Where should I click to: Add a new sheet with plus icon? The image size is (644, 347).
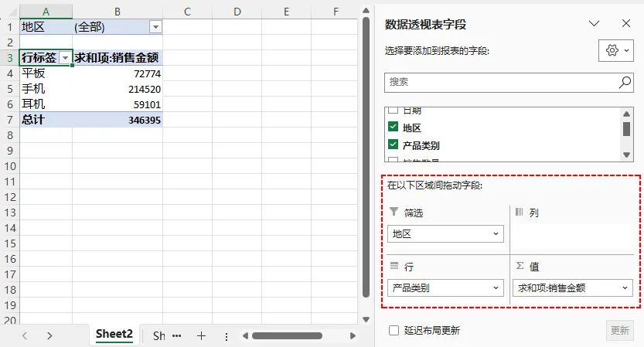coord(201,336)
